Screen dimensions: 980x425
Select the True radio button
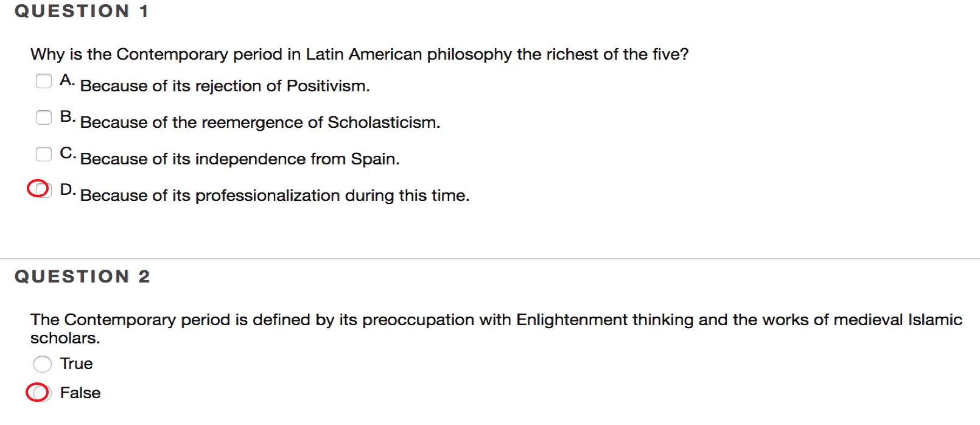coord(43,364)
